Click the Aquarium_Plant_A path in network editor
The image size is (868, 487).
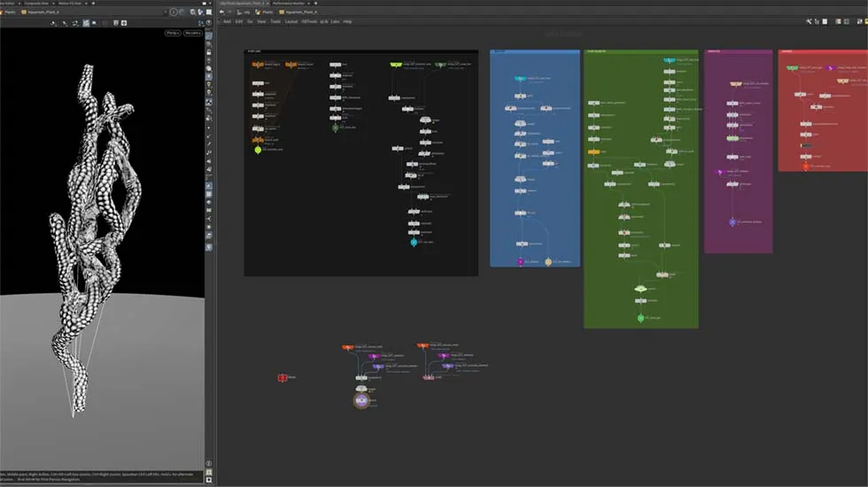pos(301,12)
